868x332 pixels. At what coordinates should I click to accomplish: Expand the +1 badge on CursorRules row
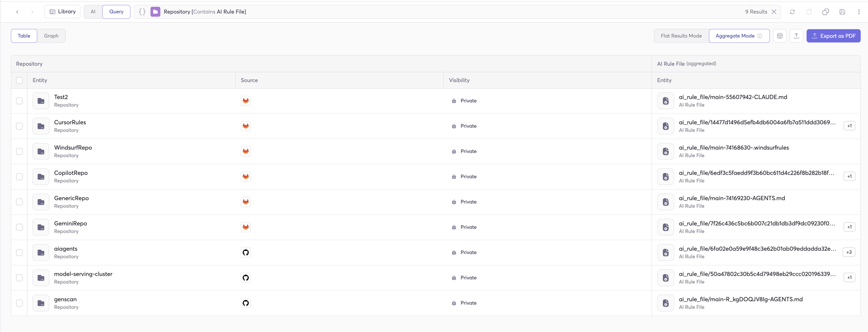[x=849, y=126]
